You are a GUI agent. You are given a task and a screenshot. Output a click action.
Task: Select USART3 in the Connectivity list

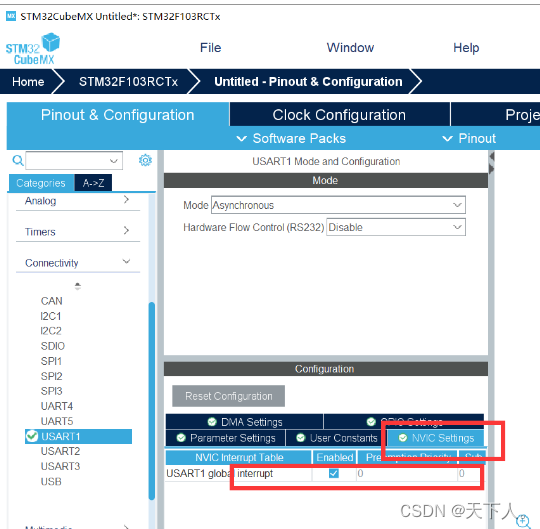(x=60, y=466)
